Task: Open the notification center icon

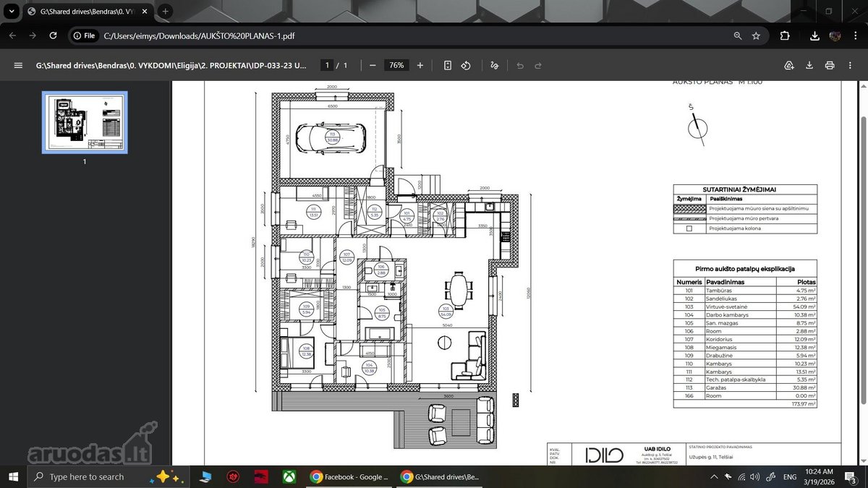Action: [x=851, y=476]
